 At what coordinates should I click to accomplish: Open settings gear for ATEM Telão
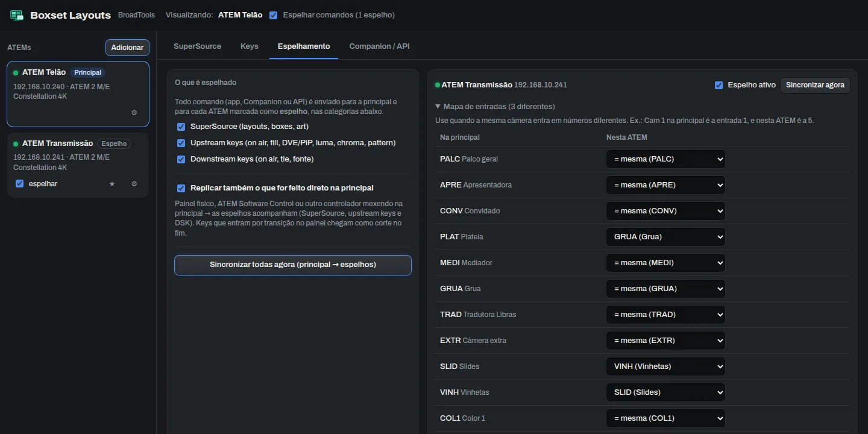click(x=134, y=113)
